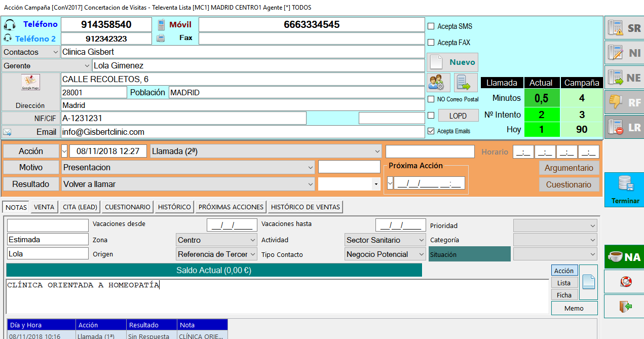Image resolution: width=644 pixels, height=339 pixels.
Task: Click the Cuestionario button on the right
Action: pyautogui.click(x=569, y=184)
